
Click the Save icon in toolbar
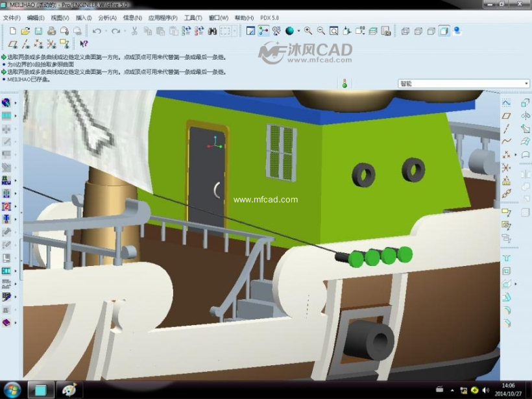(x=38, y=30)
